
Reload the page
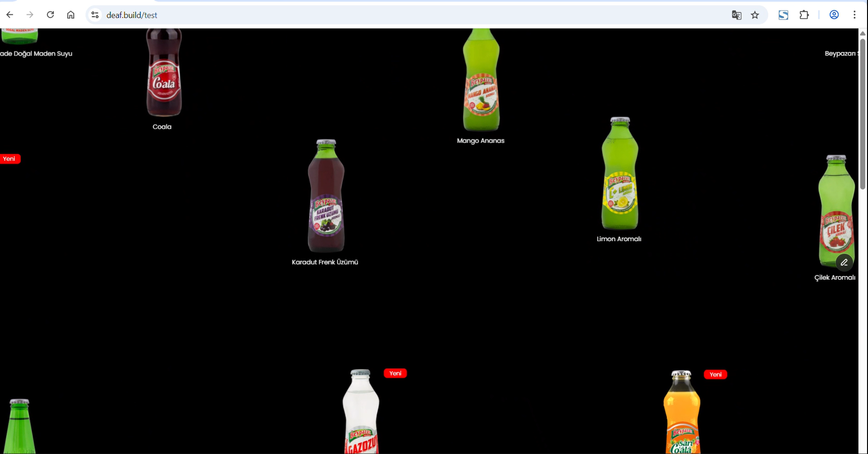(x=50, y=15)
